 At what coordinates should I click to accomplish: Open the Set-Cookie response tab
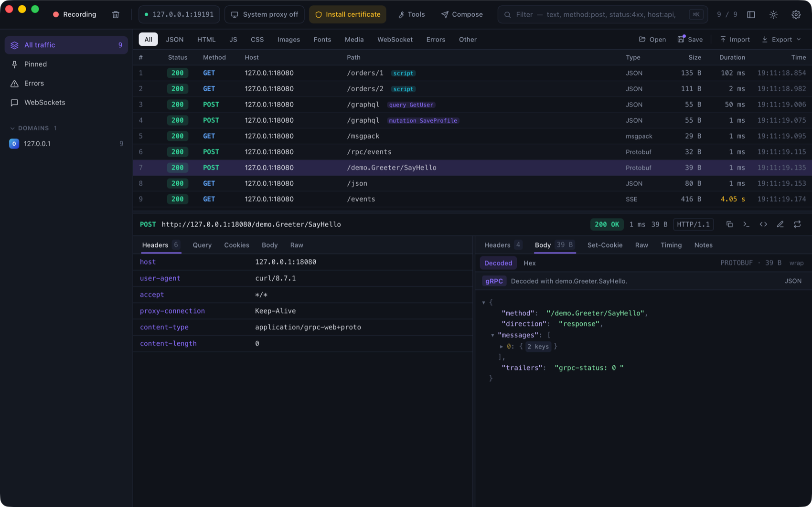[x=605, y=245]
